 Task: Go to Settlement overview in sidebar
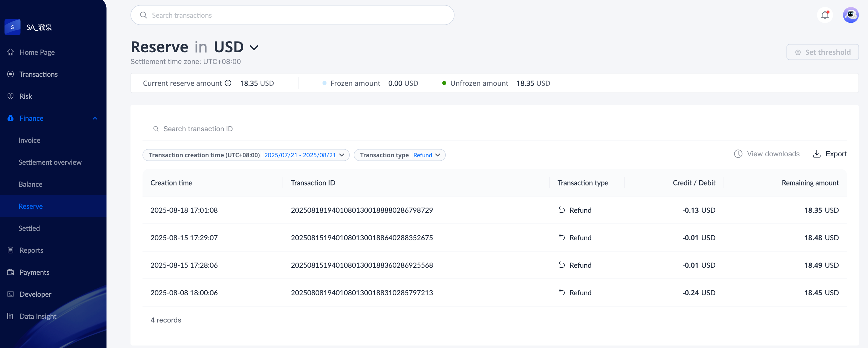point(50,162)
